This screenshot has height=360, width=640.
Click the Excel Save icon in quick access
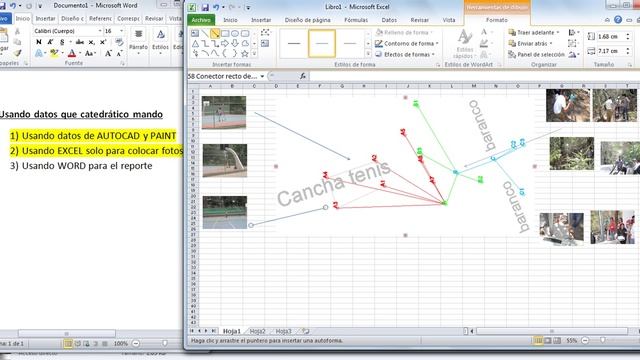pos(205,7)
